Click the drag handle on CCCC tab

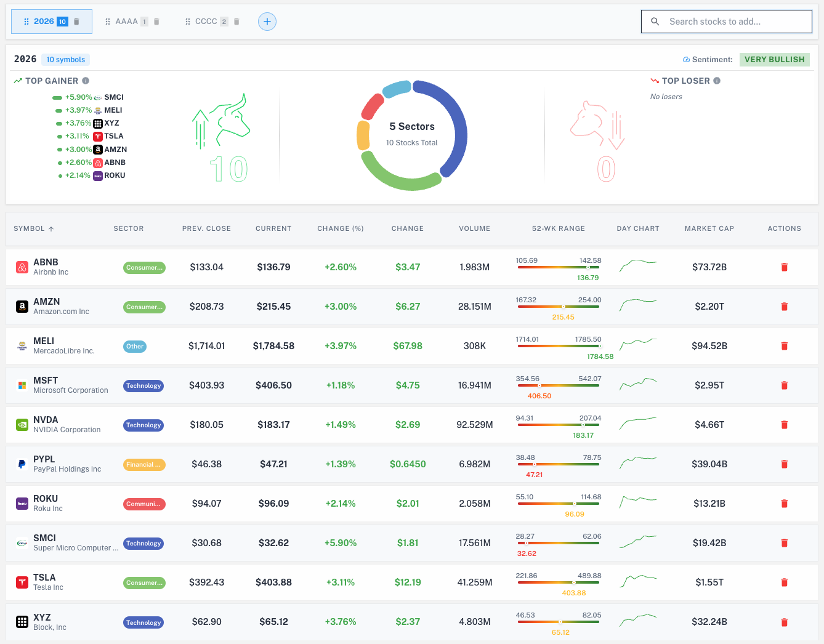(x=188, y=22)
